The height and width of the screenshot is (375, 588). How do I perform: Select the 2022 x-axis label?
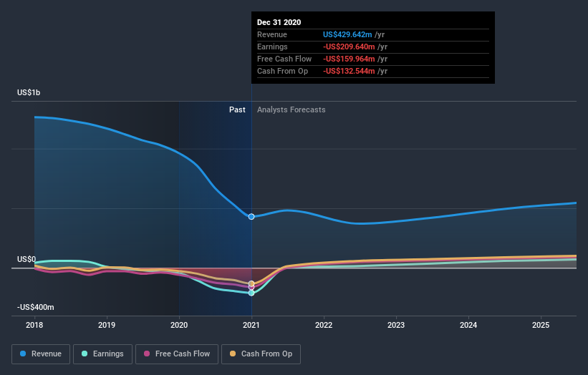point(324,325)
